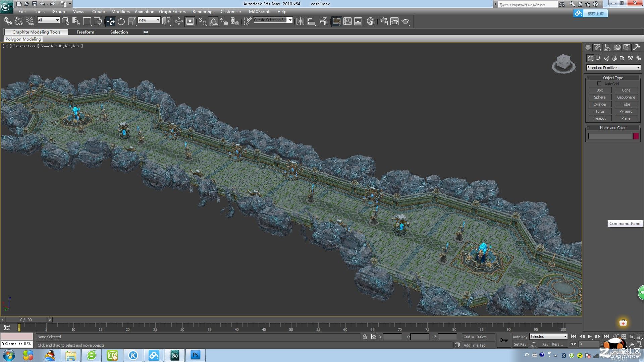Activate the Select Object tool

65,21
